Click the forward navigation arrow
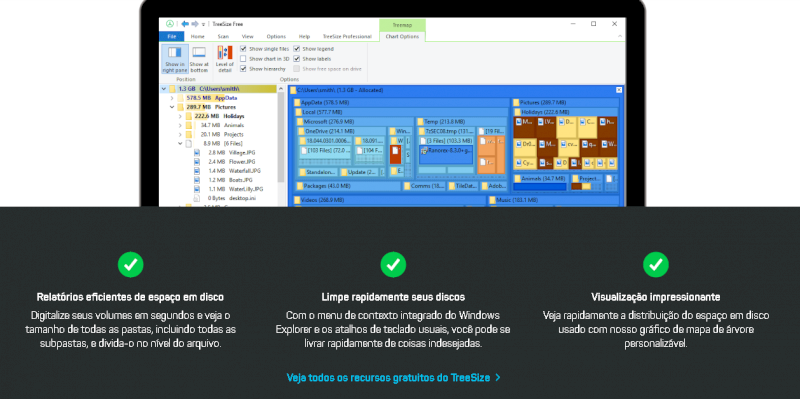This screenshot has width=800, height=399. point(195,24)
